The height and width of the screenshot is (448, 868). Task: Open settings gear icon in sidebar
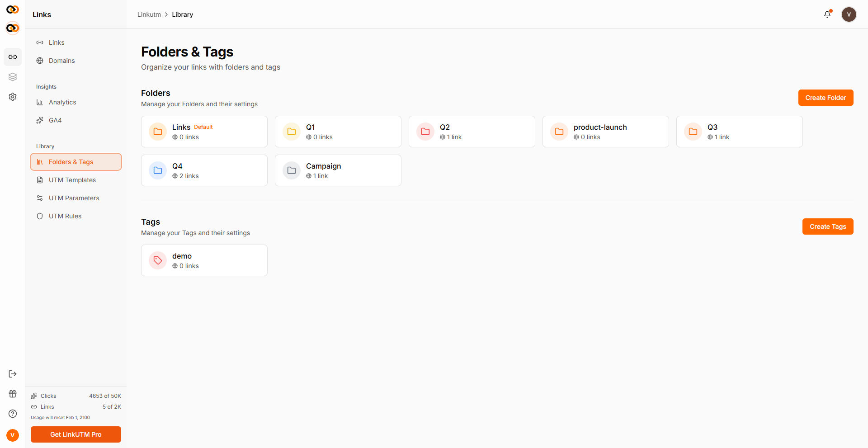coord(13,97)
